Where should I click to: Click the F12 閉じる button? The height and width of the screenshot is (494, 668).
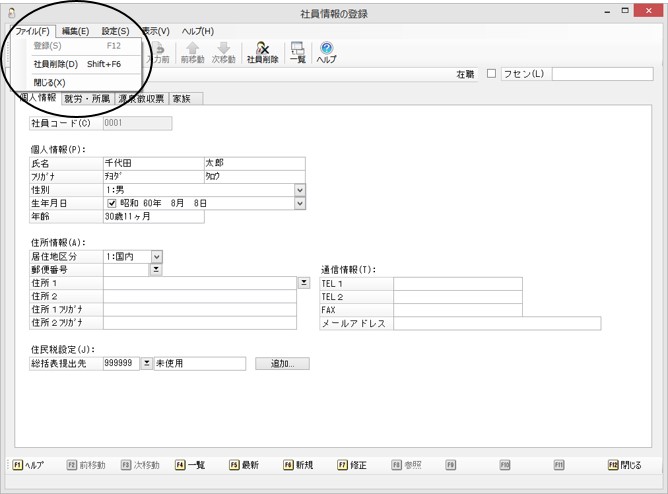[x=625, y=465]
